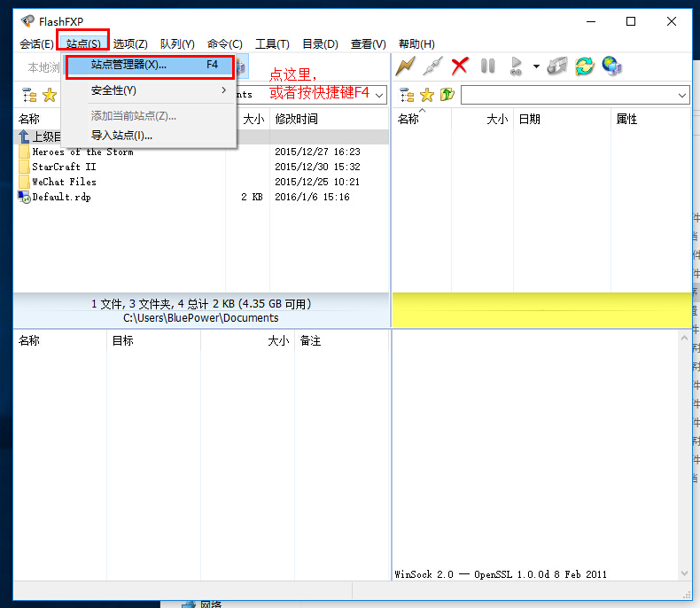Click the disconnect plug icon

(x=433, y=66)
